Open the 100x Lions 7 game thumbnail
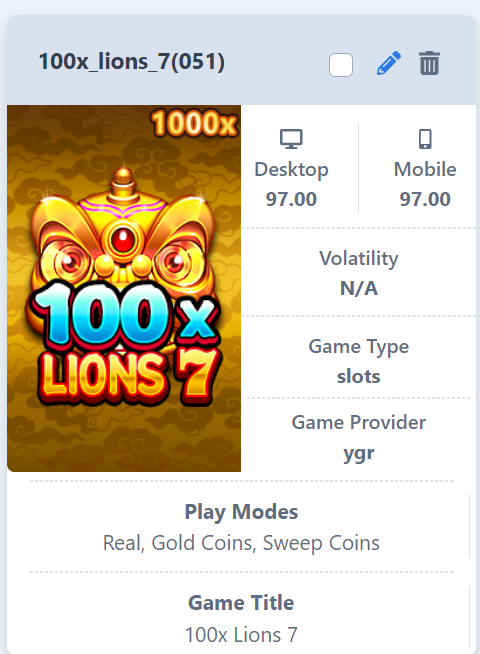480x654 pixels. point(124,288)
